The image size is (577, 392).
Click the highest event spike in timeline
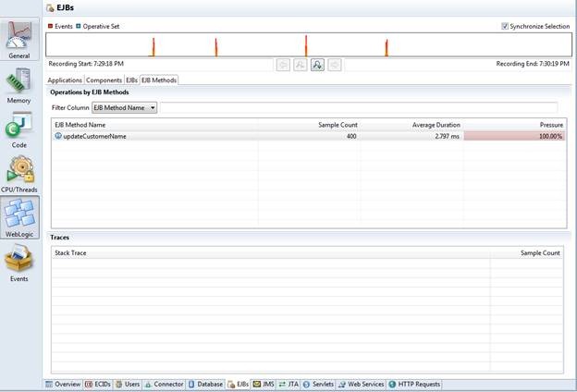(x=306, y=45)
